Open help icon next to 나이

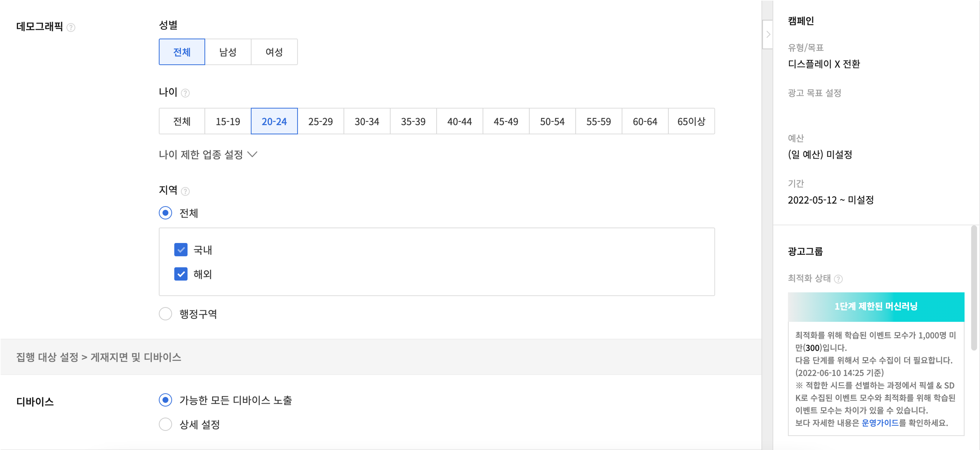pos(185,93)
